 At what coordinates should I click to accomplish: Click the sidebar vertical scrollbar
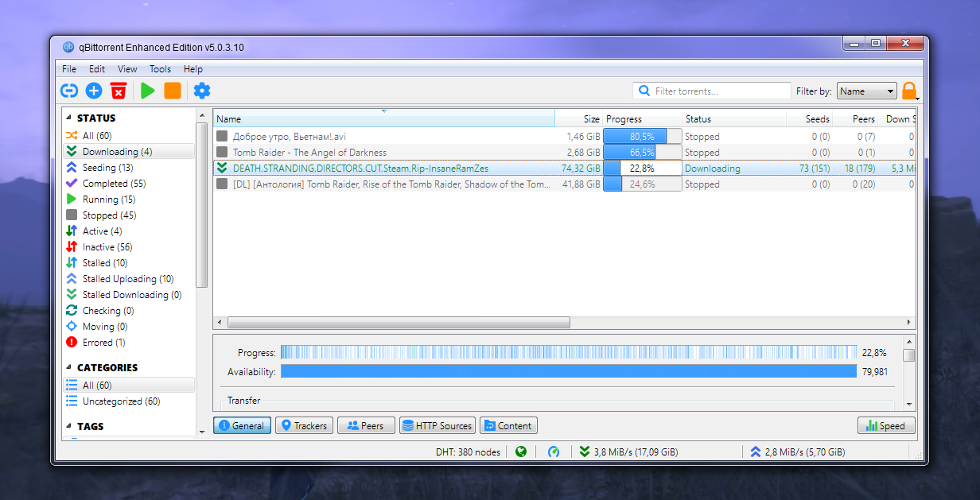202,204
